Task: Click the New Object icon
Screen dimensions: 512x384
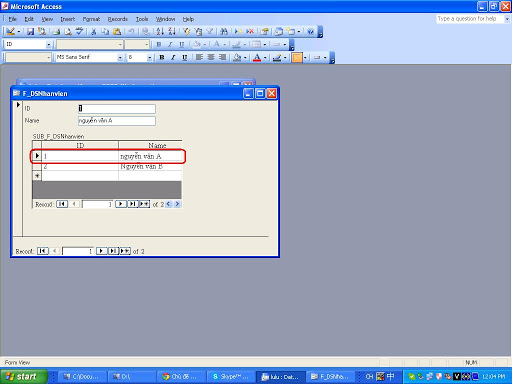Action: click(291, 32)
